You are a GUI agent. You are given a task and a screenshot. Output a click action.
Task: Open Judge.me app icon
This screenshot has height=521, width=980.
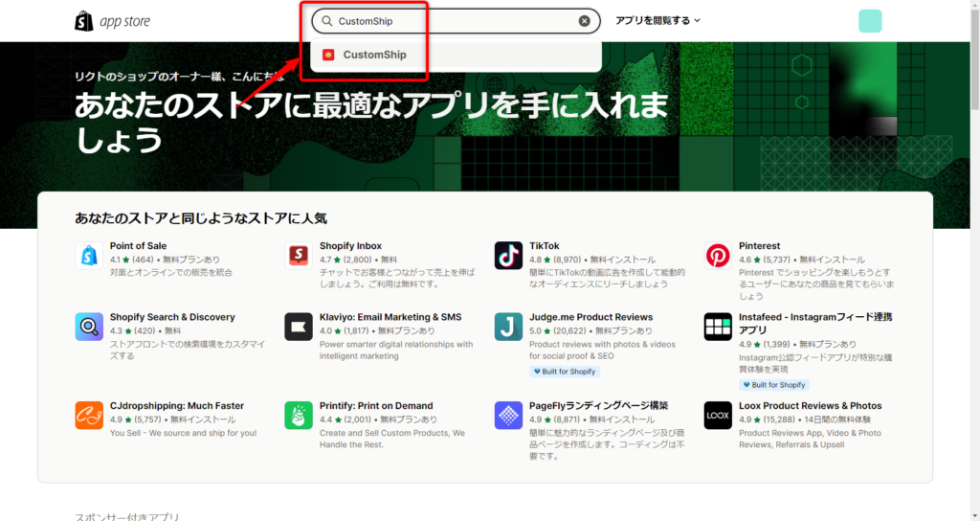[x=508, y=327]
